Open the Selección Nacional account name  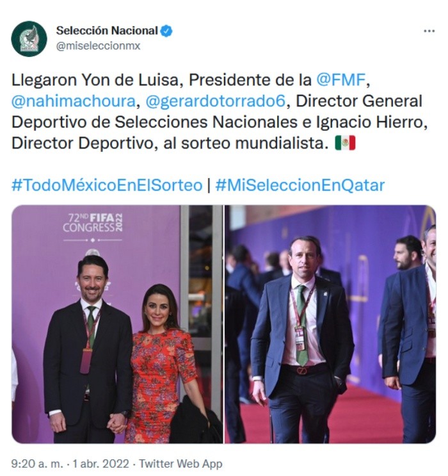pos(107,31)
